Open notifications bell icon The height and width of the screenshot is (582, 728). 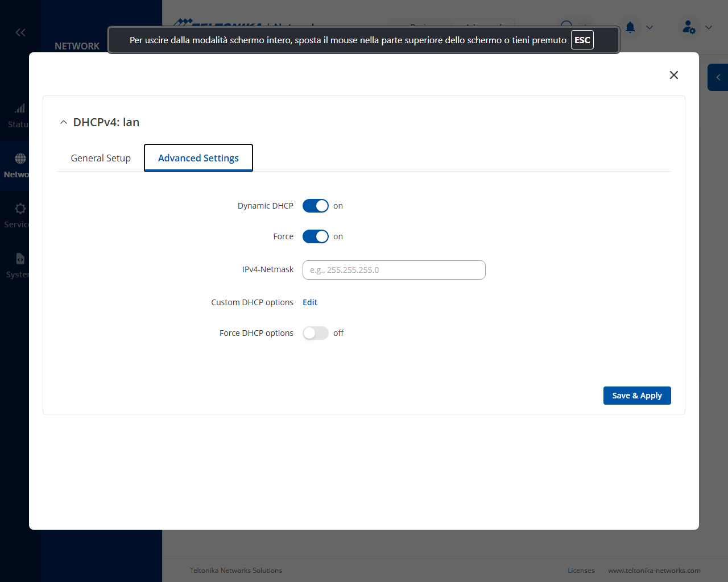(x=630, y=27)
